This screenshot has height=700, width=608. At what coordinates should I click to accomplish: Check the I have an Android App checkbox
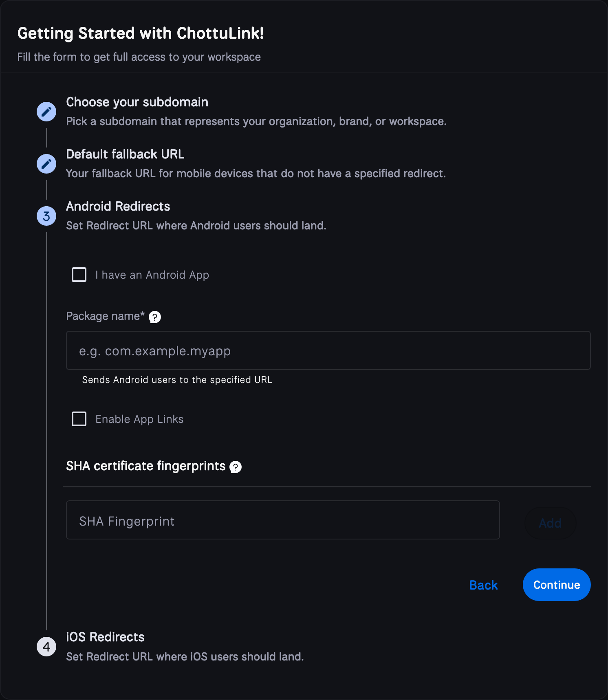click(79, 275)
